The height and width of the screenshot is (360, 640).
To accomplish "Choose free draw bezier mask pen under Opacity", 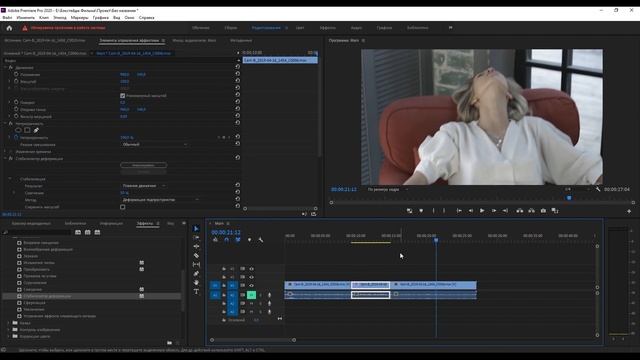I will 36,130.
